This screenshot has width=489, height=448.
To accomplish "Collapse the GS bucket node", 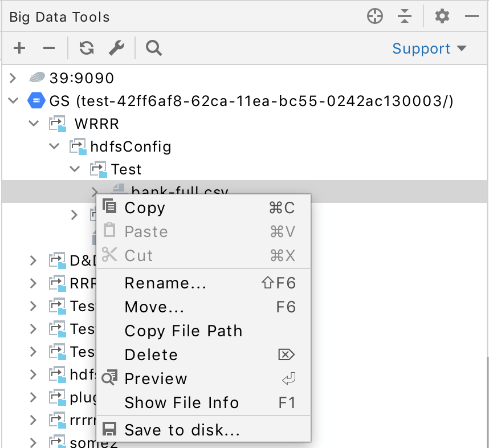I will click(x=14, y=101).
